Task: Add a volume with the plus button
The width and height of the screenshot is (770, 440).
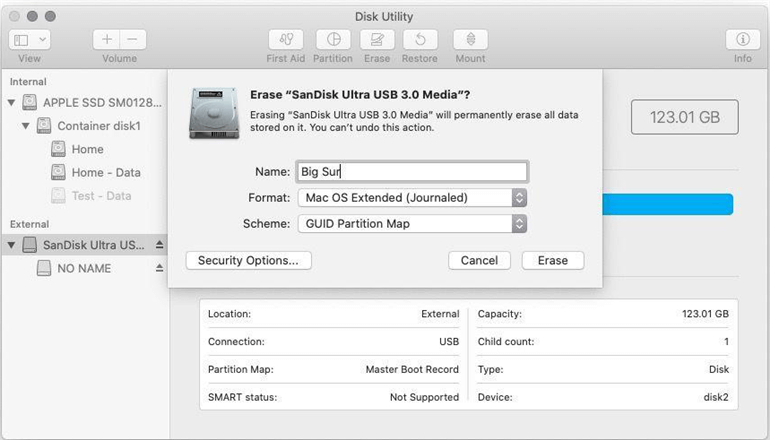Action: (107, 39)
